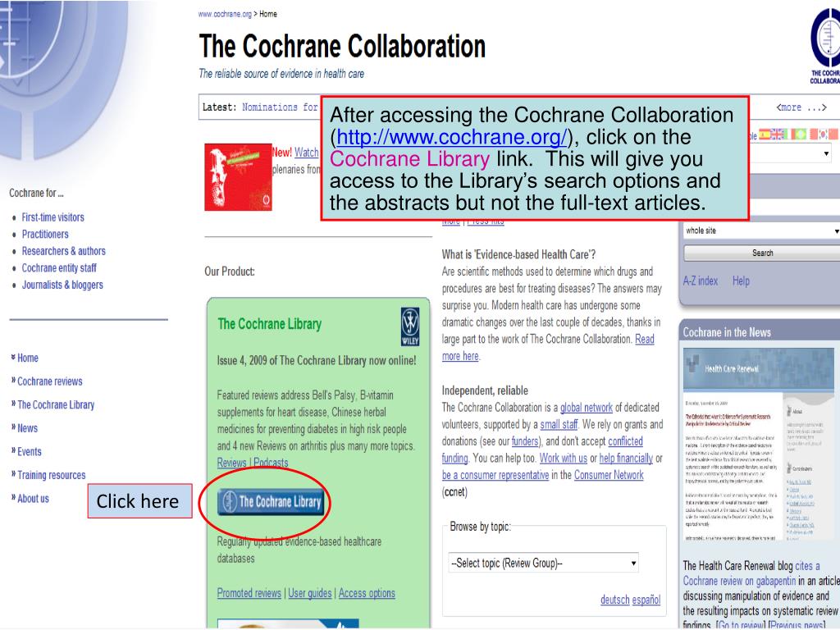Click Nominations for latest news item

(281, 107)
